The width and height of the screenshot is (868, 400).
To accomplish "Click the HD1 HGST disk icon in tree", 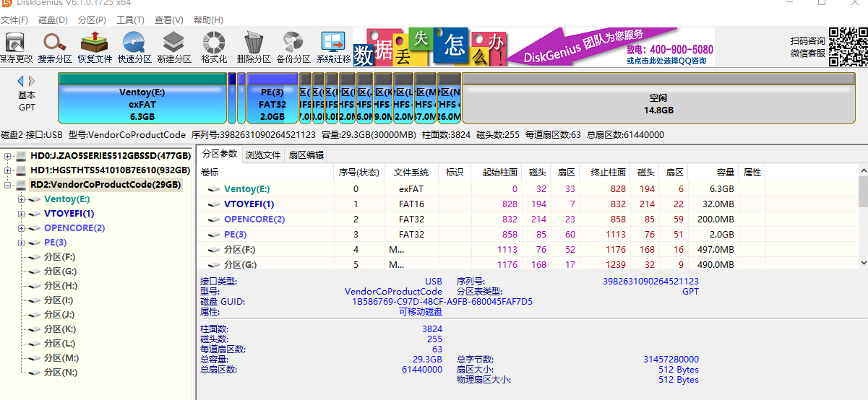I will point(21,170).
